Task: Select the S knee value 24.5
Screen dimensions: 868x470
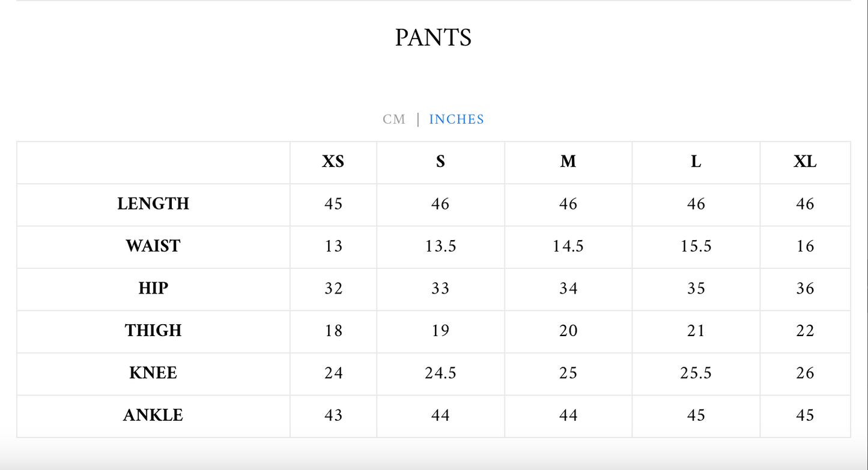Action: pyautogui.click(x=440, y=373)
